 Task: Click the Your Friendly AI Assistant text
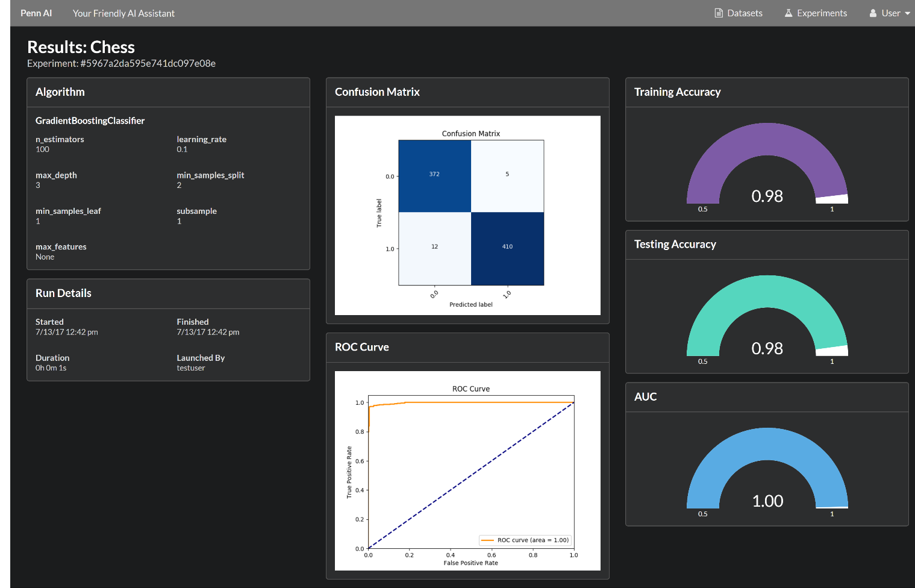point(123,13)
